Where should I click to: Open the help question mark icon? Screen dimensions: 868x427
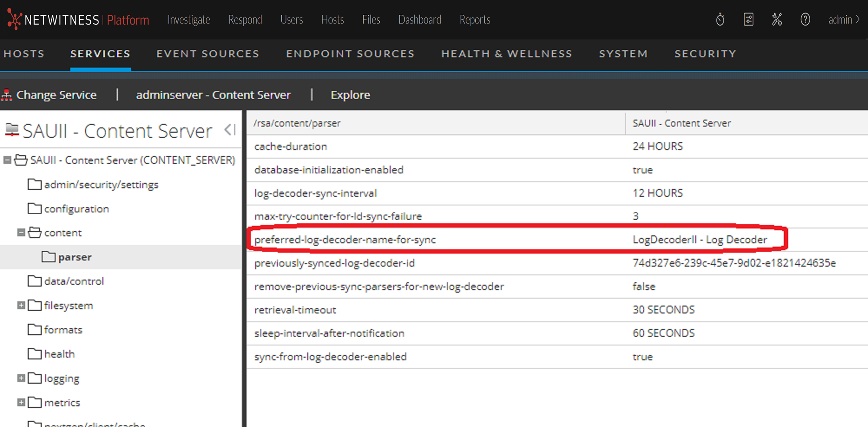(x=805, y=20)
